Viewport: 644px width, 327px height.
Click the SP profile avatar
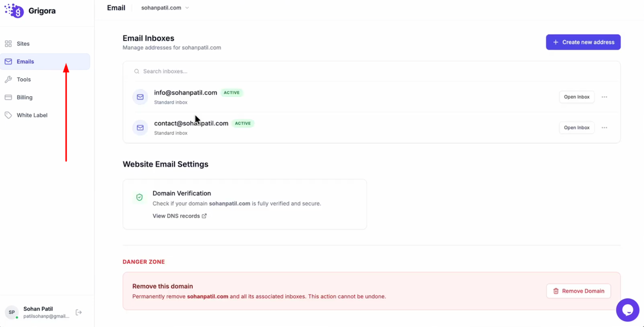click(x=12, y=312)
